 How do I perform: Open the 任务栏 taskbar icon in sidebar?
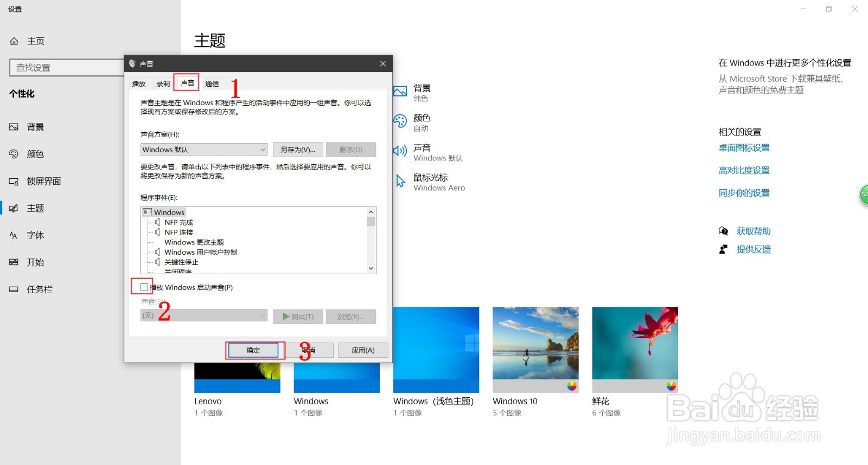[14, 289]
